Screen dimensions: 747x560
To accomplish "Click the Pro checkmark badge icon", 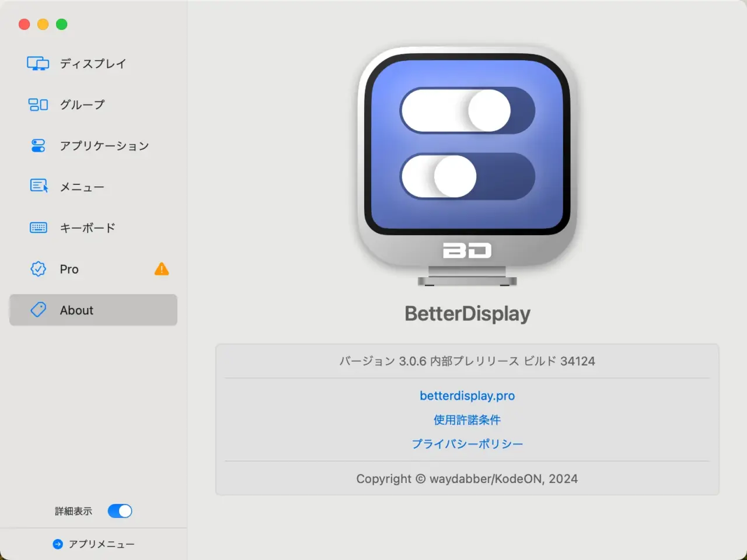I will click(38, 269).
